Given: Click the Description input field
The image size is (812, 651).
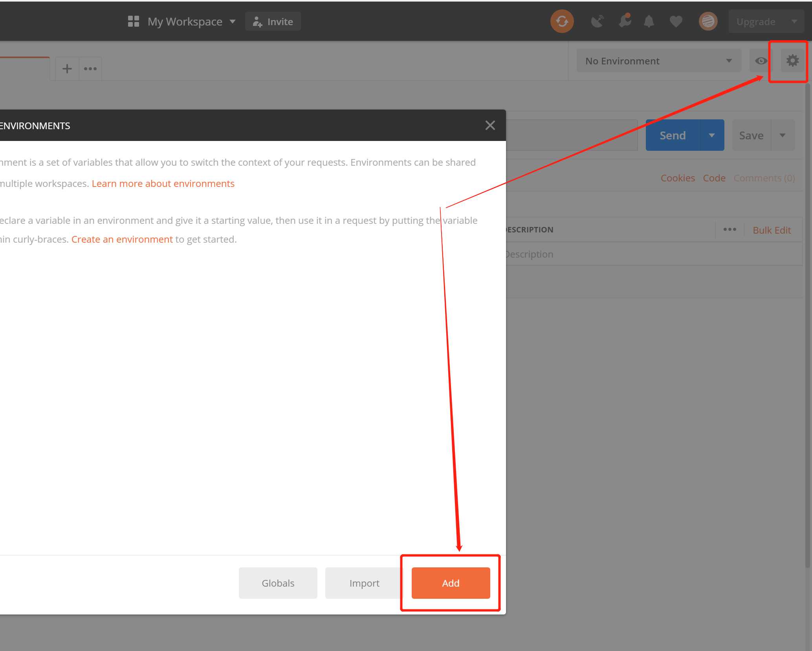Looking at the screenshot, I should click(x=654, y=254).
